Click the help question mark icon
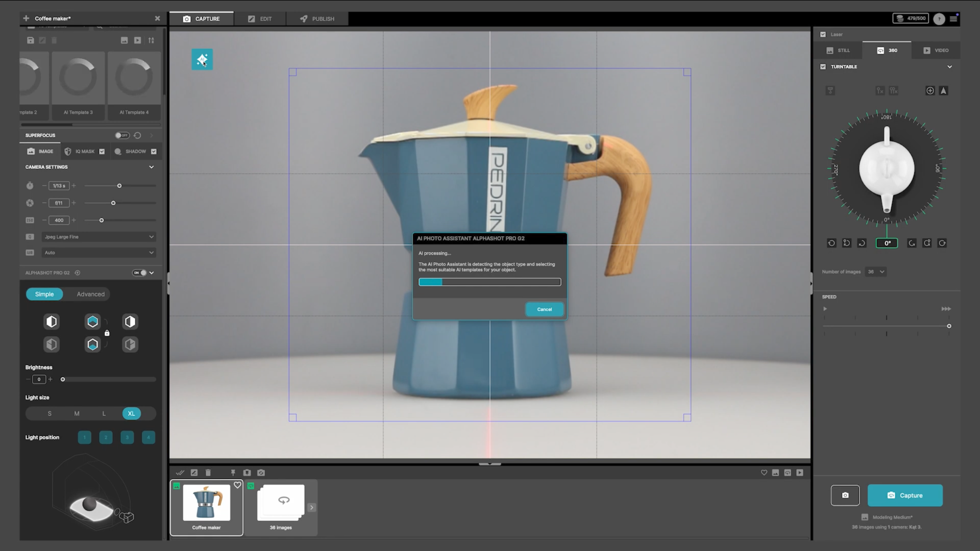980x551 pixels. click(939, 19)
